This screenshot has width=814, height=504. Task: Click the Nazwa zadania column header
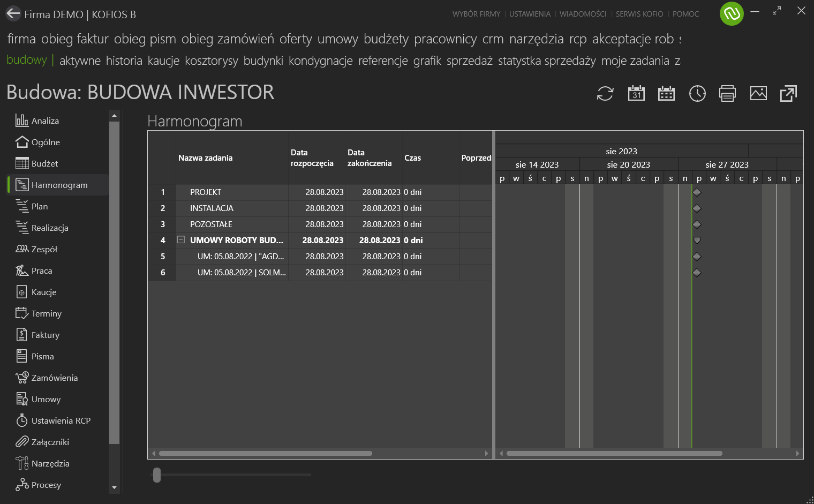point(232,158)
